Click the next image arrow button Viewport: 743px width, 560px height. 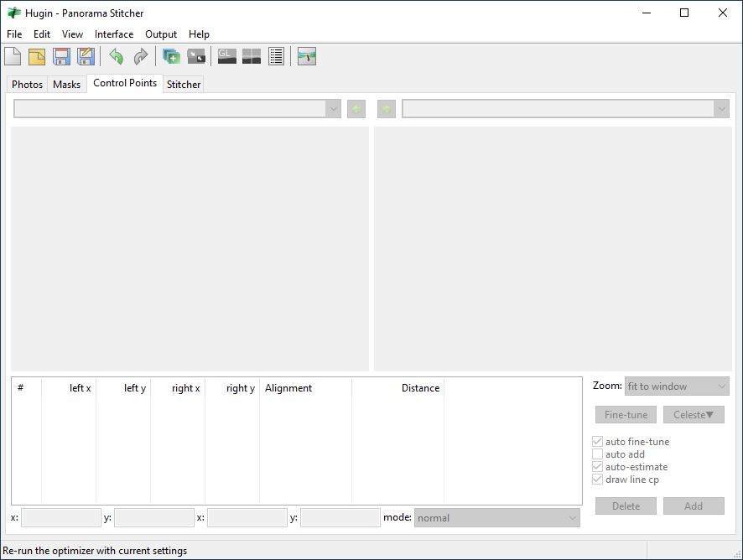point(387,109)
